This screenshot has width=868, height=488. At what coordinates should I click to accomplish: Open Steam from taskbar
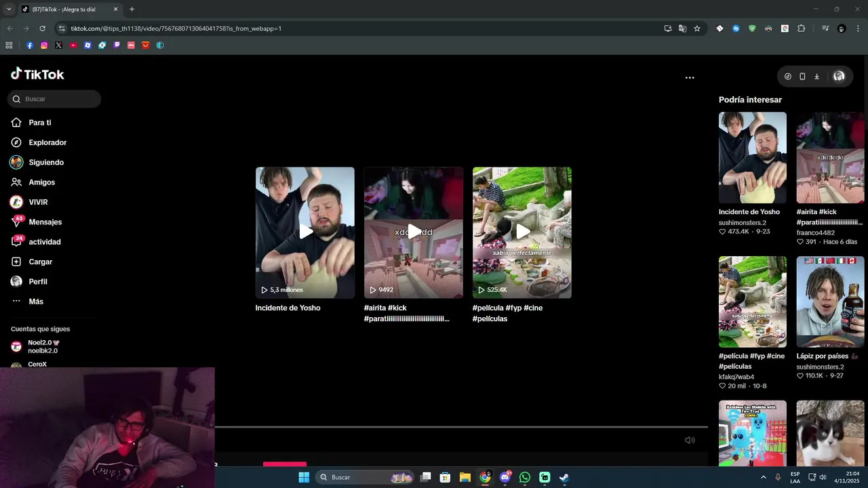[x=564, y=477]
